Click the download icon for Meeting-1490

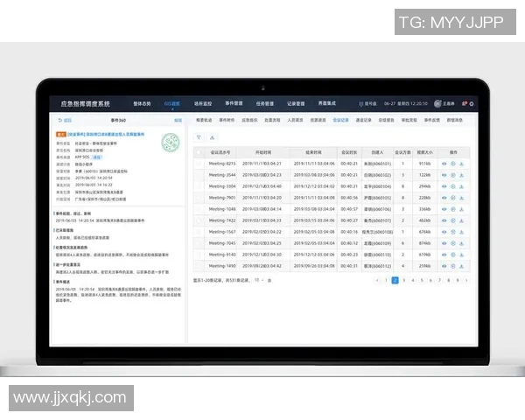461,265
